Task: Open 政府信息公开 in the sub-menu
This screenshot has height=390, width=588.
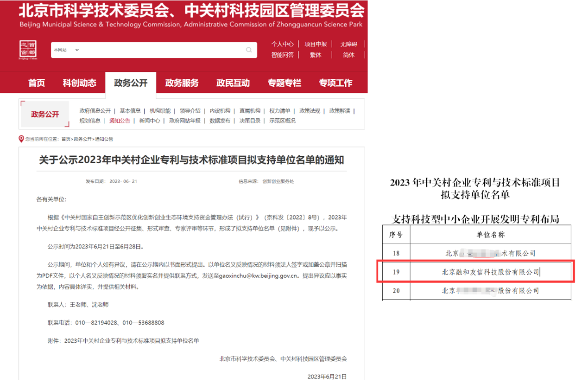Action: pos(95,111)
